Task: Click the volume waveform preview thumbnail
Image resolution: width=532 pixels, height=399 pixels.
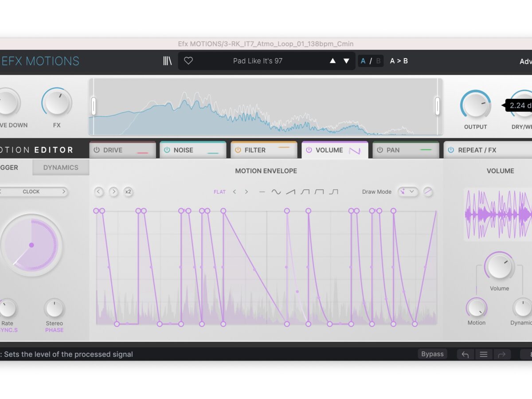Action: click(x=497, y=215)
